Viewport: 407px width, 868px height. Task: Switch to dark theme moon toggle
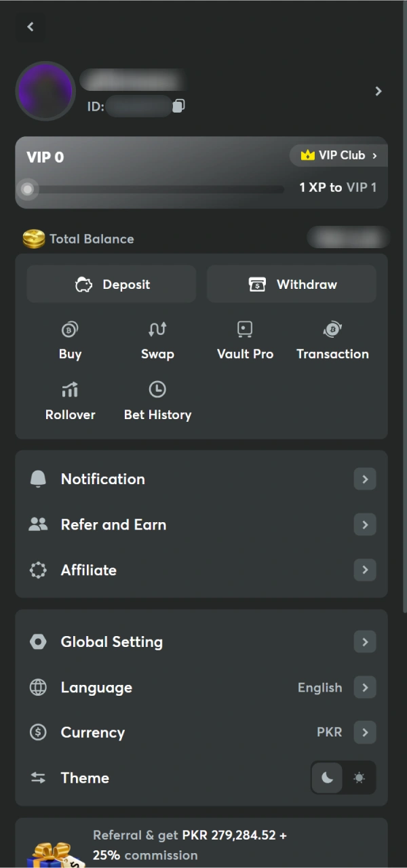point(328,778)
